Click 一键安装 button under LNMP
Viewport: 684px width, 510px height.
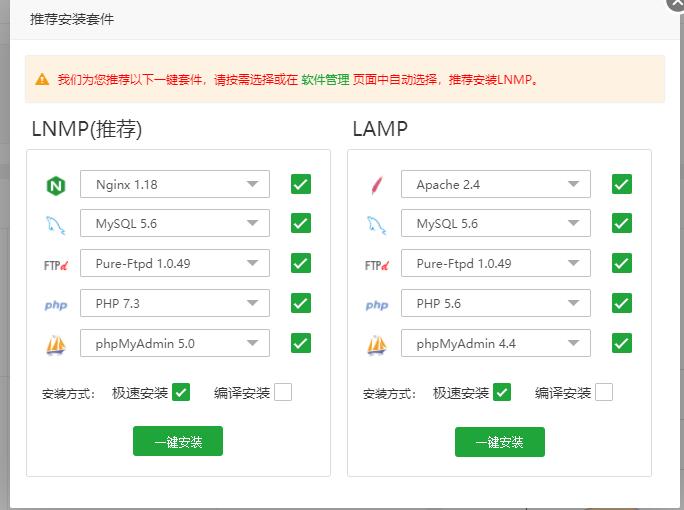pos(178,441)
